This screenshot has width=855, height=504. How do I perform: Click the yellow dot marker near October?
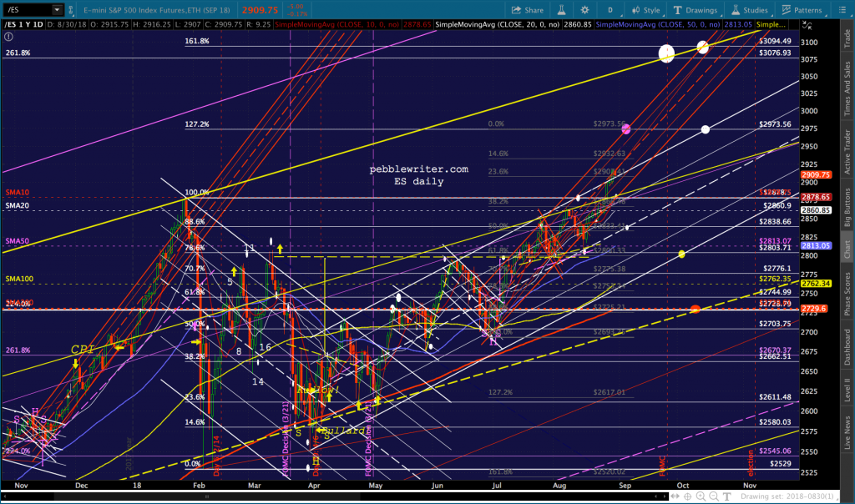[x=681, y=254]
